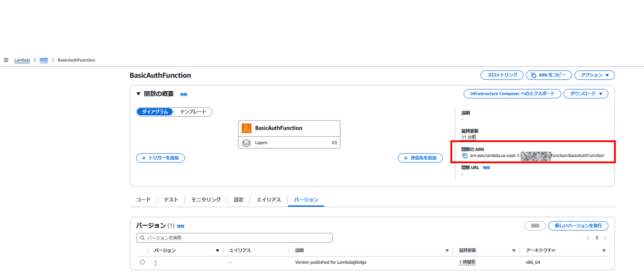Click the '11 分前' last updated value
644x275 pixels.
tap(469, 137)
